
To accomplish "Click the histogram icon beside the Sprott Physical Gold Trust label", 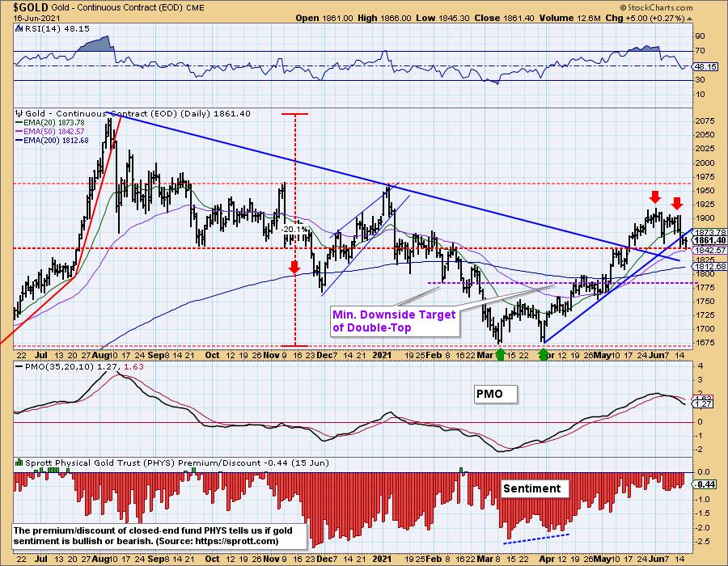I will (x=19, y=463).
